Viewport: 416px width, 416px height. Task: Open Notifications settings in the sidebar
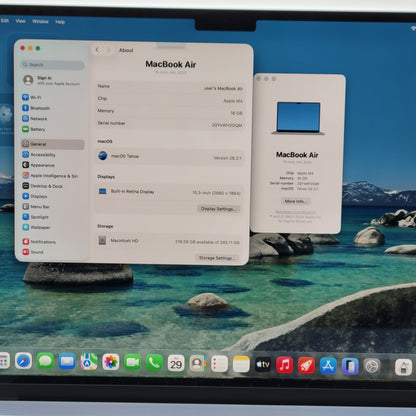point(53,242)
